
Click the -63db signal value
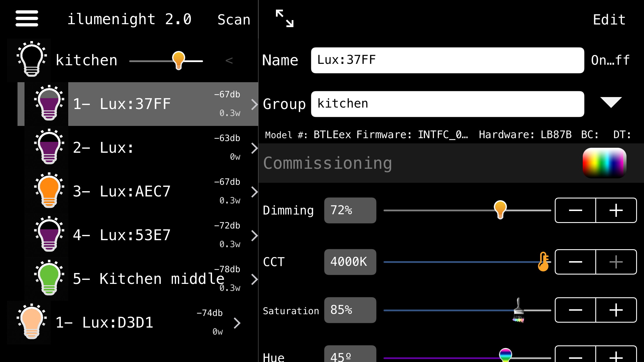coord(227,138)
